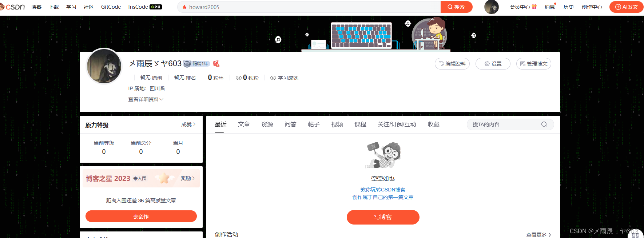Click the plus icon on AI发文 button
This screenshot has height=238, width=644.
(x=618, y=7)
